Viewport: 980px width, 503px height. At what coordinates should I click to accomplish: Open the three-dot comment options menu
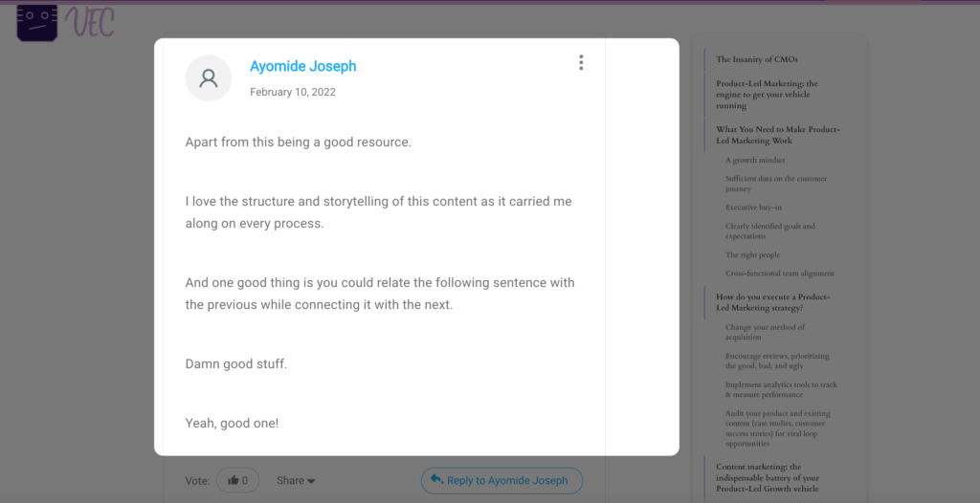581,62
